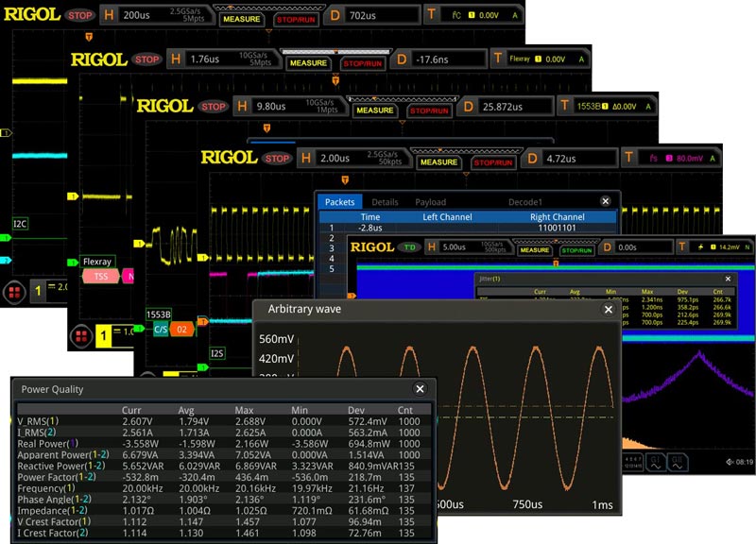Viewport: 756px width, 544px height.
Task: Close the Power Quality panel
Action: pos(420,388)
